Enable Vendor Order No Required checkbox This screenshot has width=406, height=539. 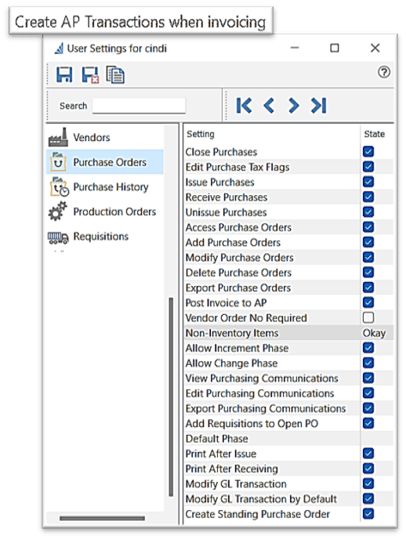368,318
